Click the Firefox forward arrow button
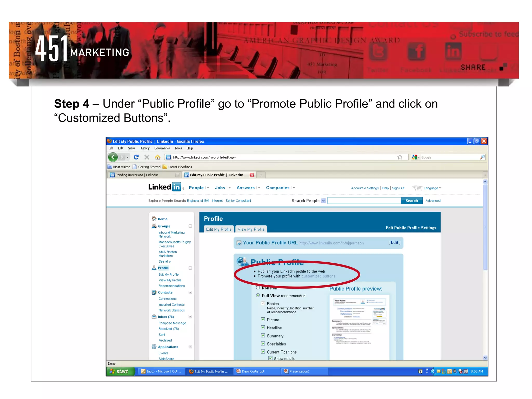532x399 pixels. coord(122,157)
